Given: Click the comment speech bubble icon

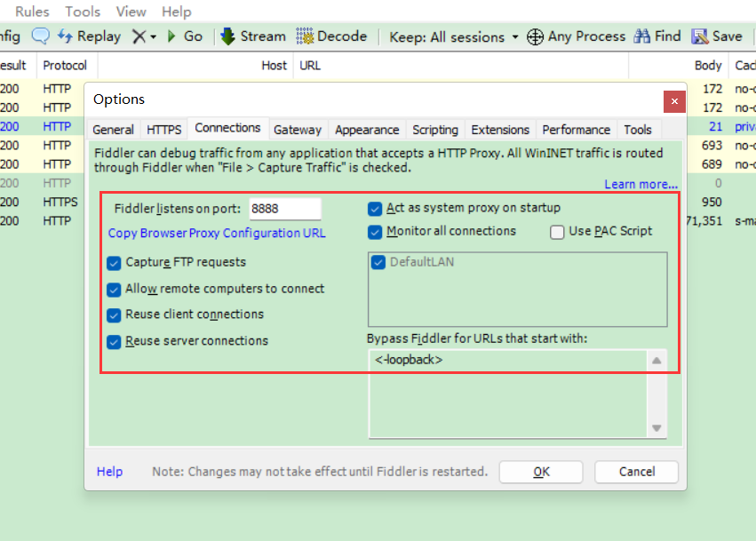Looking at the screenshot, I should pyautogui.click(x=41, y=36).
